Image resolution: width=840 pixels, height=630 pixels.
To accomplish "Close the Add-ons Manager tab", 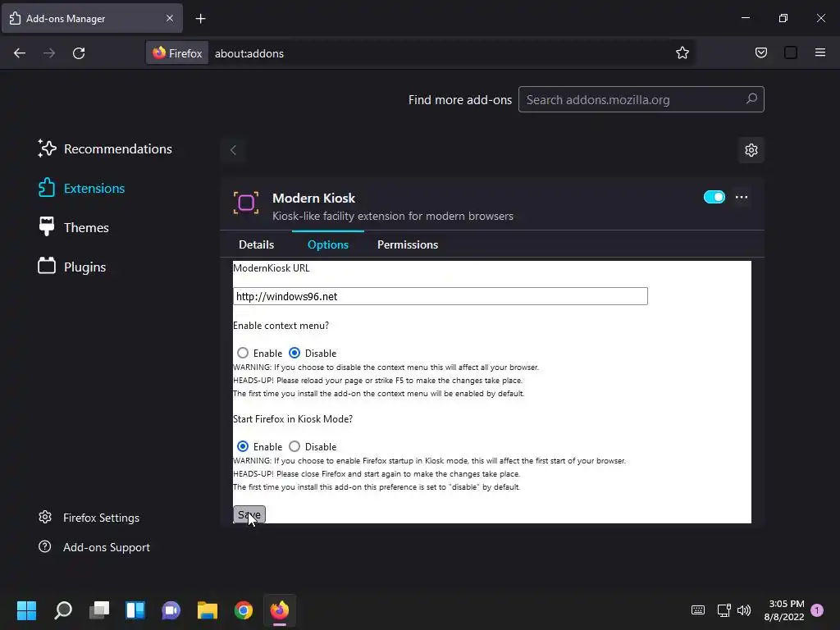I will (x=170, y=18).
